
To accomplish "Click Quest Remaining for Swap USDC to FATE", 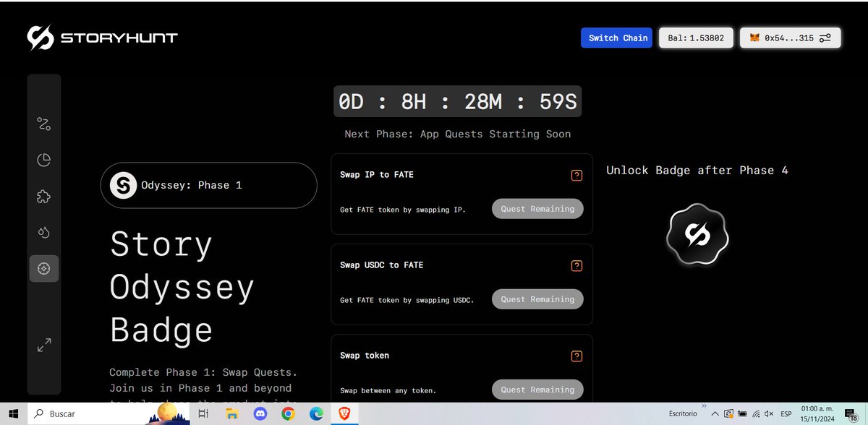I will point(537,299).
